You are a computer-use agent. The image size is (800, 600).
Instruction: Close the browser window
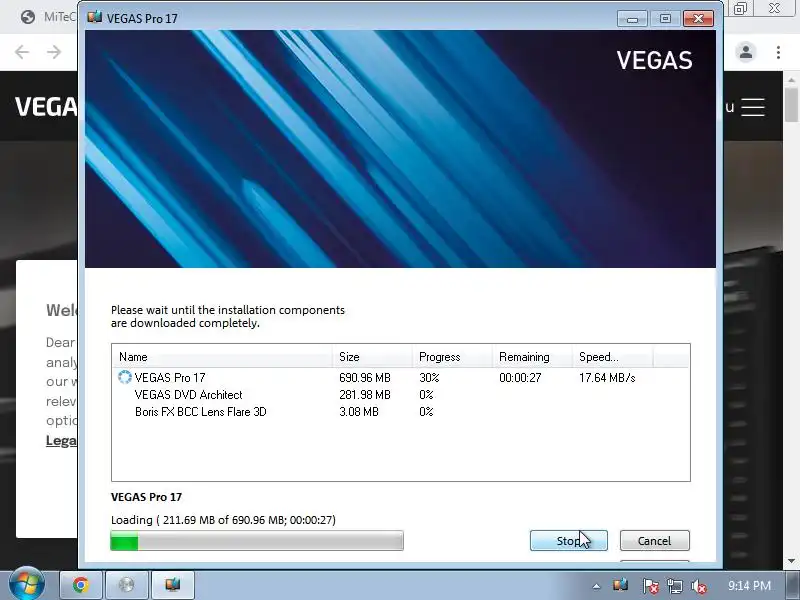click(x=774, y=8)
